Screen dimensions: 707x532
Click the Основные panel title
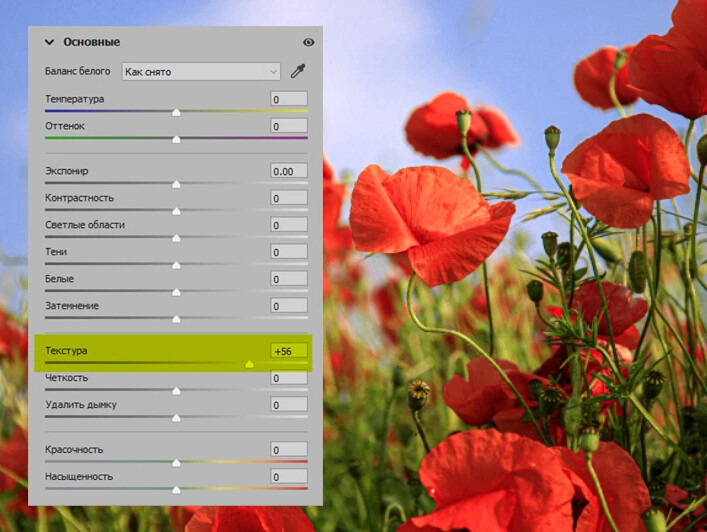pyautogui.click(x=92, y=42)
